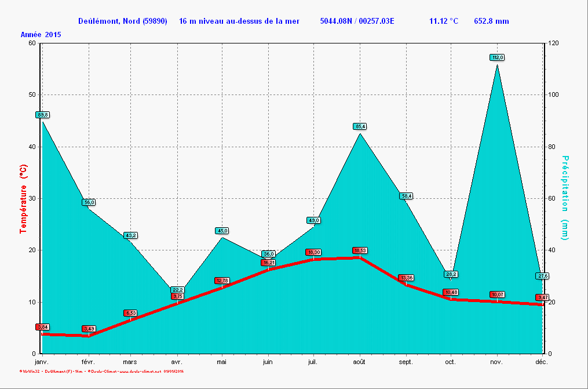Select the May precipitation label 45,0
The image size is (588, 389).
(222, 231)
